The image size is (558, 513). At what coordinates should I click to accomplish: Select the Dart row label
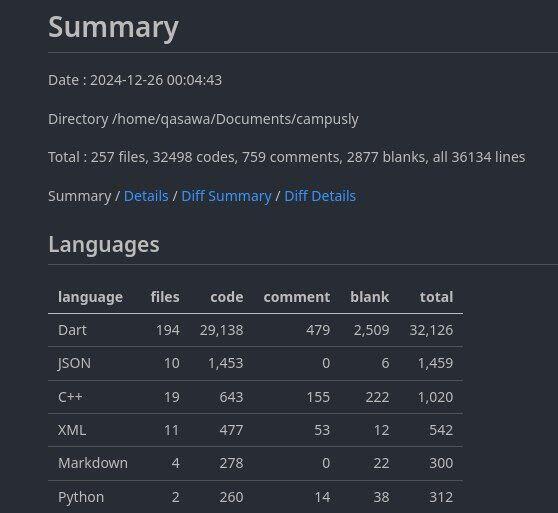[x=72, y=330]
